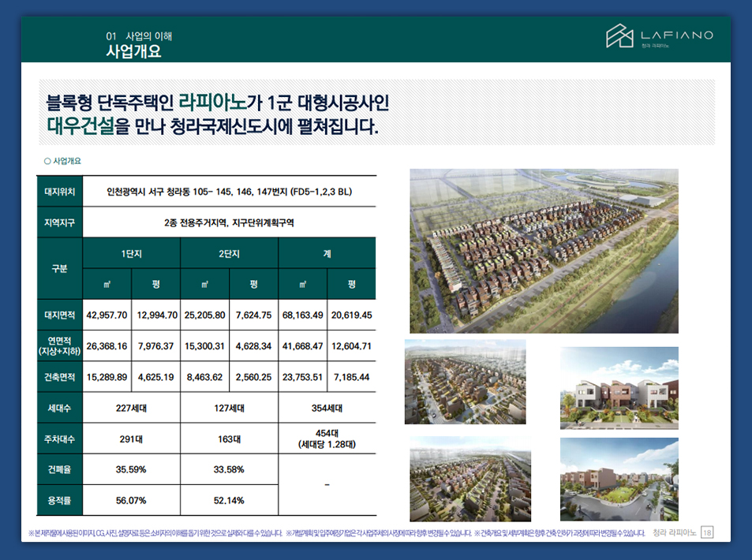Click the '163대' parking cell

pyautogui.click(x=230, y=439)
